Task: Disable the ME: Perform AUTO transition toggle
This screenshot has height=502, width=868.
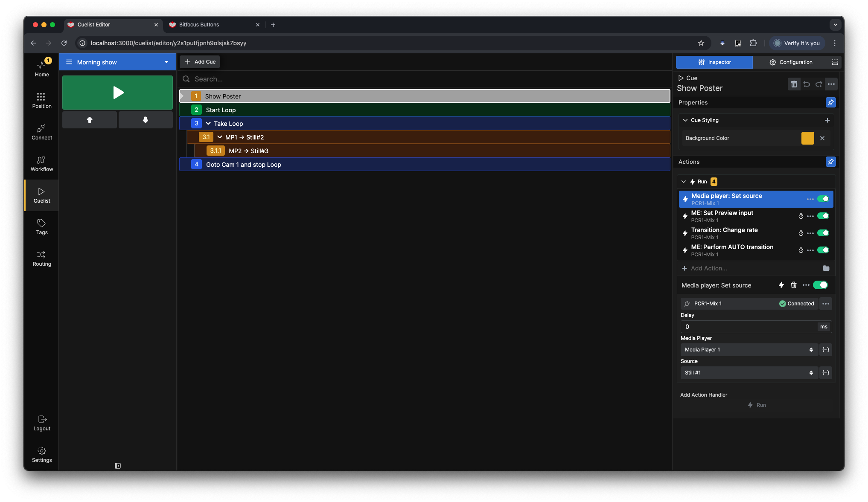Action: [823, 250]
